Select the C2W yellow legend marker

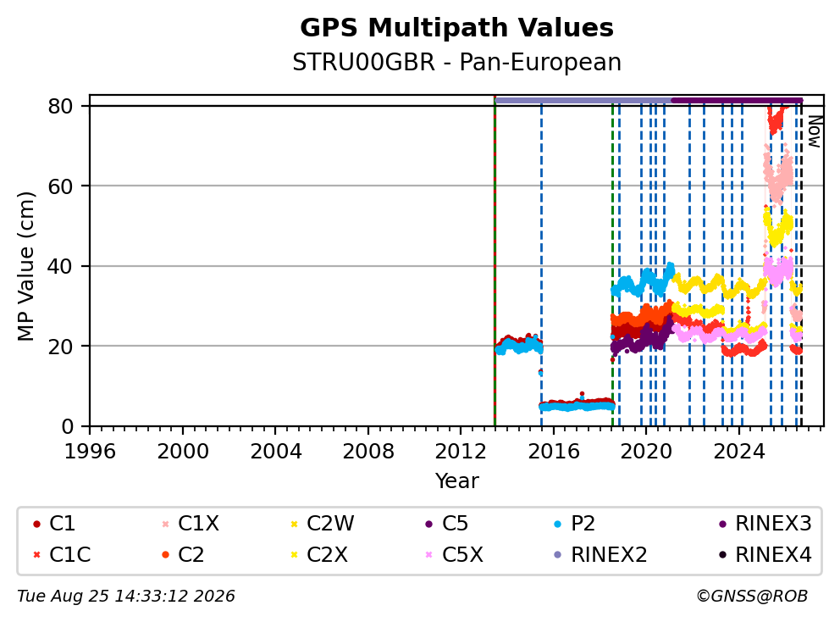[x=294, y=524]
